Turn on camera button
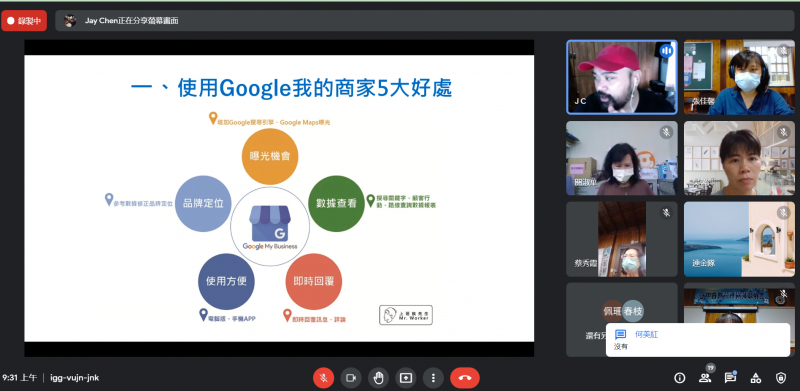800x391 pixels. pyautogui.click(x=351, y=378)
